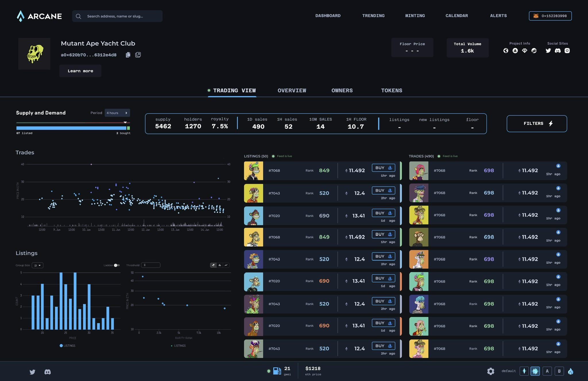Copy the contract address
Image resolution: width=588 pixels, height=381 pixels.
tap(128, 55)
